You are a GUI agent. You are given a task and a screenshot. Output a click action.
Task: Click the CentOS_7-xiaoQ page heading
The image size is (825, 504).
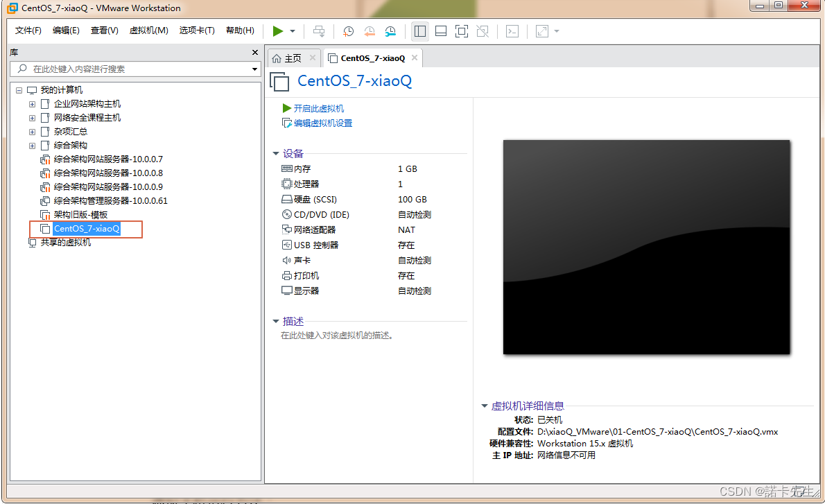click(355, 81)
